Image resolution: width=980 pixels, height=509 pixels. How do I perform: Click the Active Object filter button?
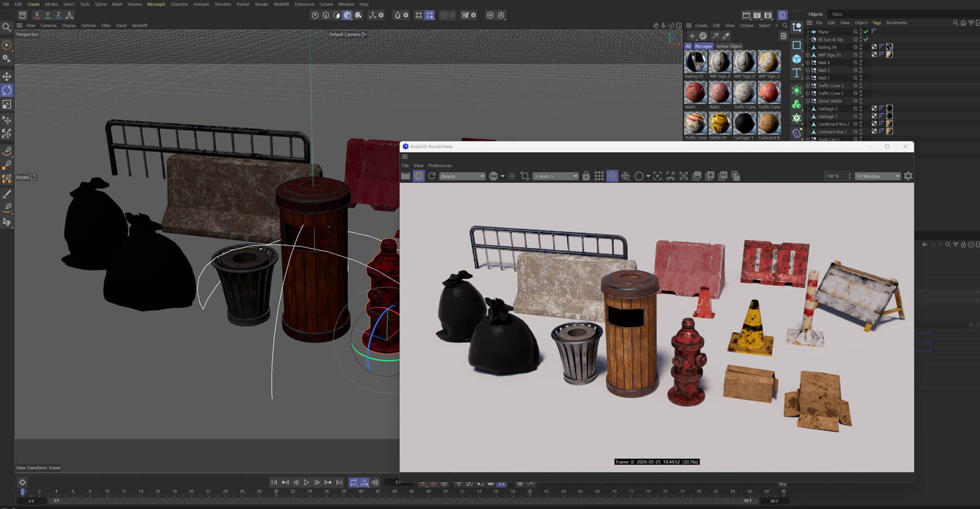[x=729, y=46]
